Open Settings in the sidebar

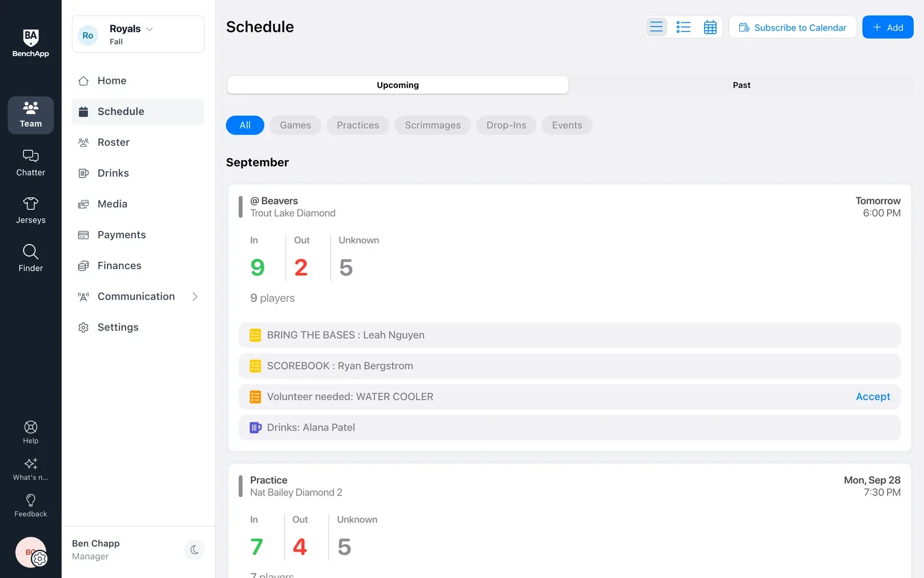click(x=138, y=327)
